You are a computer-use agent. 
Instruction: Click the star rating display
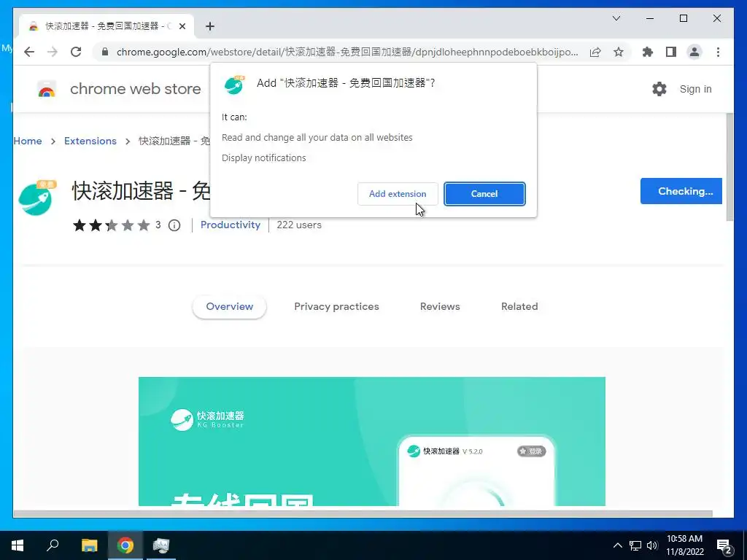[x=111, y=225]
